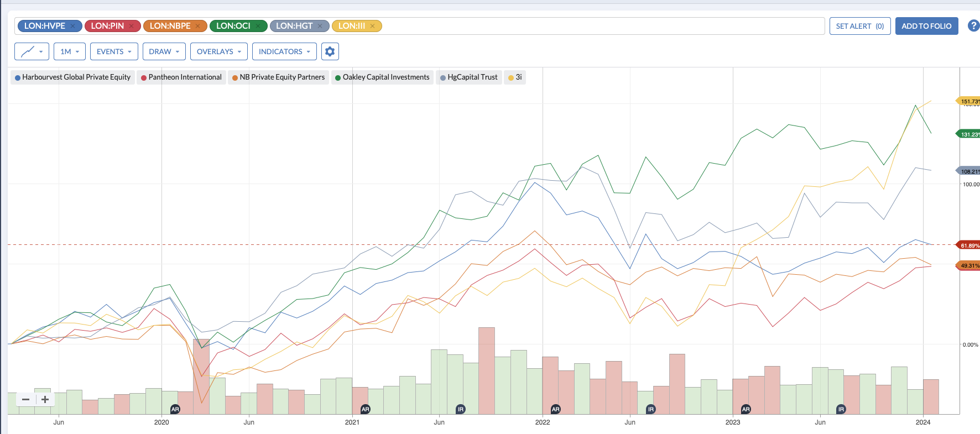Toggle Oakley Capital Investments series
The width and height of the screenshot is (980, 434).
point(382,77)
